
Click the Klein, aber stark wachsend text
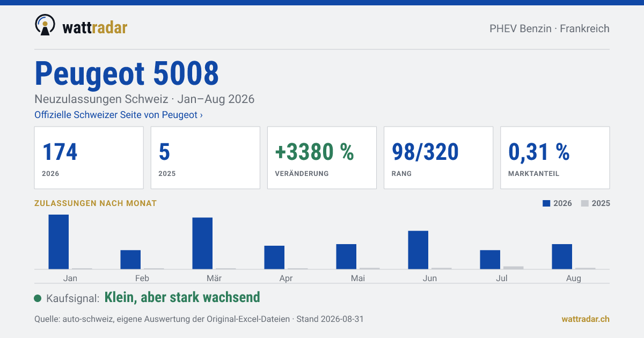[x=182, y=297]
